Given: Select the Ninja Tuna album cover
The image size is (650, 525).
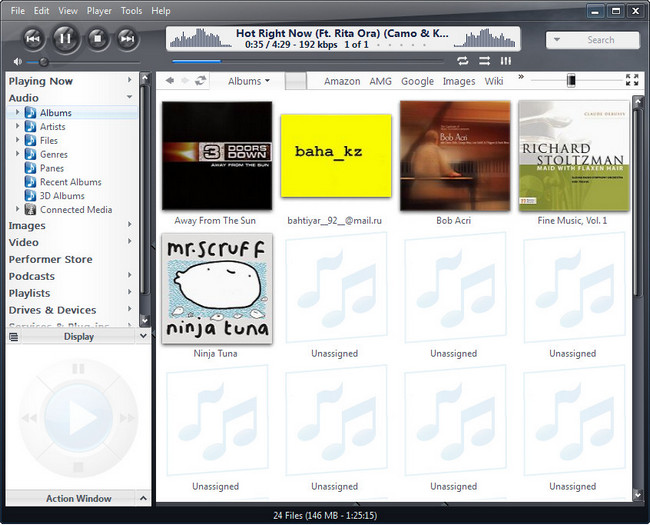Looking at the screenshot, I should (216, 289).
